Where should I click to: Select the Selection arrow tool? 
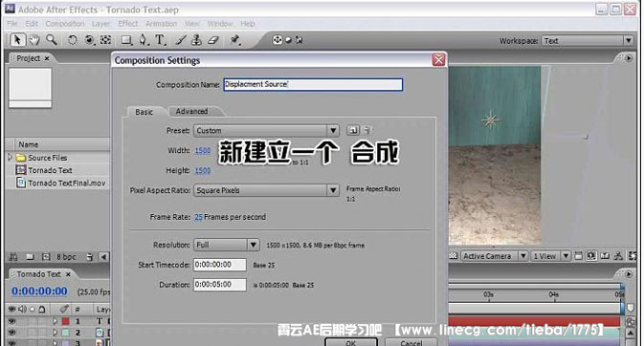(17, 40)
